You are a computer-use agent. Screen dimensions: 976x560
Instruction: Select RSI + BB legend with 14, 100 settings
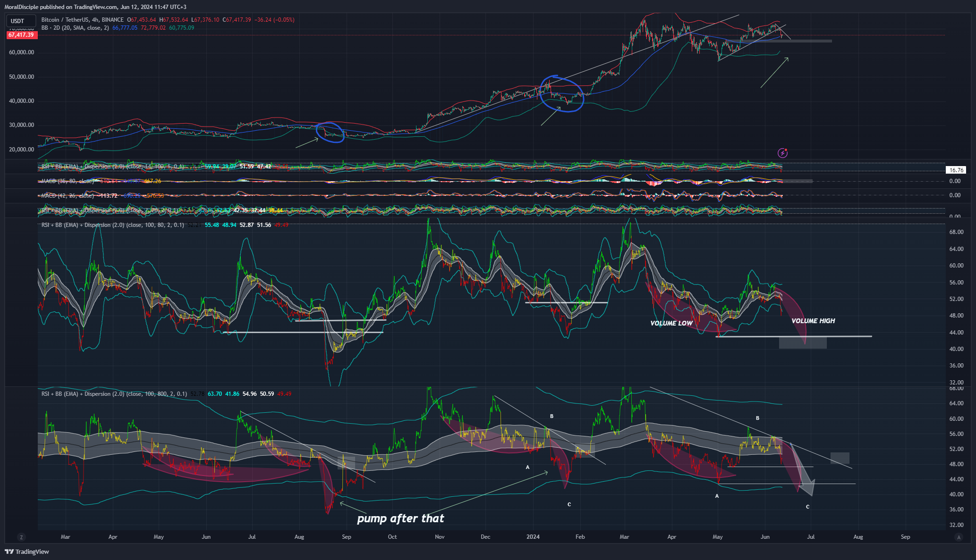click(113, 167)
